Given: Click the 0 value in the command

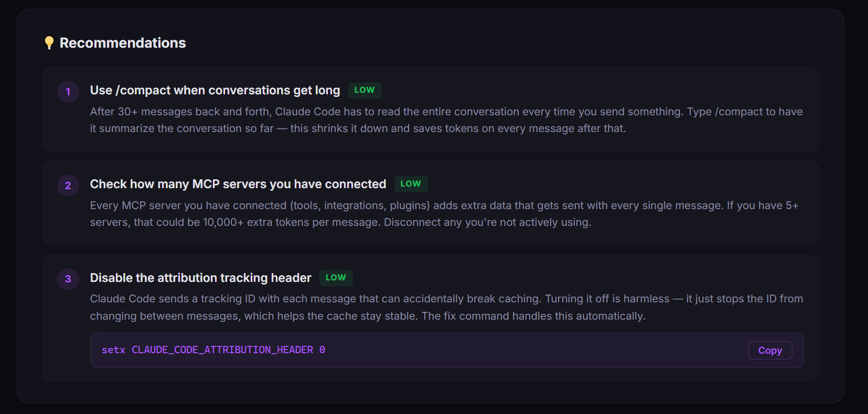Looking at the screenshot, I should [323, 350].
